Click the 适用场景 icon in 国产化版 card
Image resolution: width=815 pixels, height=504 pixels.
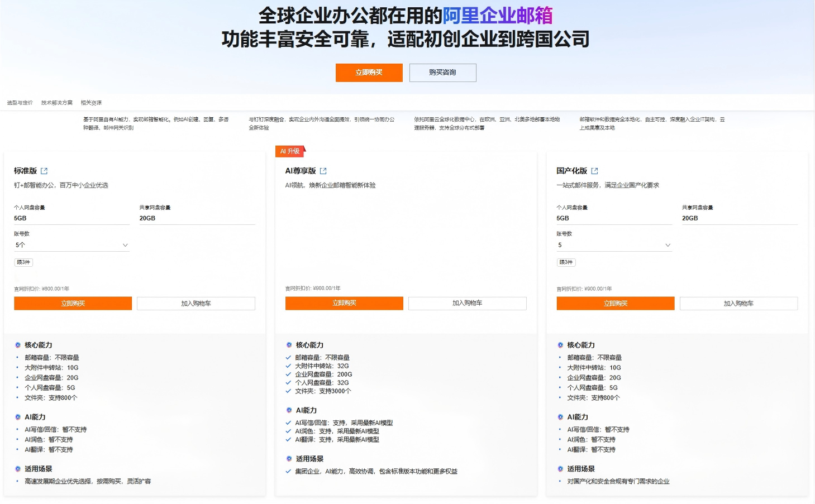click(x=560, y=469)
